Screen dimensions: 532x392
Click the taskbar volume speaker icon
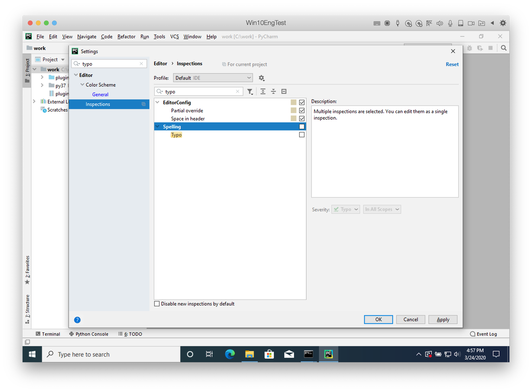click(x=457, y=354)
